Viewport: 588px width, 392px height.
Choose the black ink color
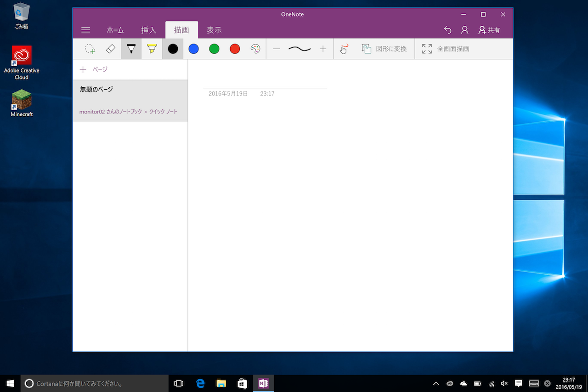click(173, 49)
